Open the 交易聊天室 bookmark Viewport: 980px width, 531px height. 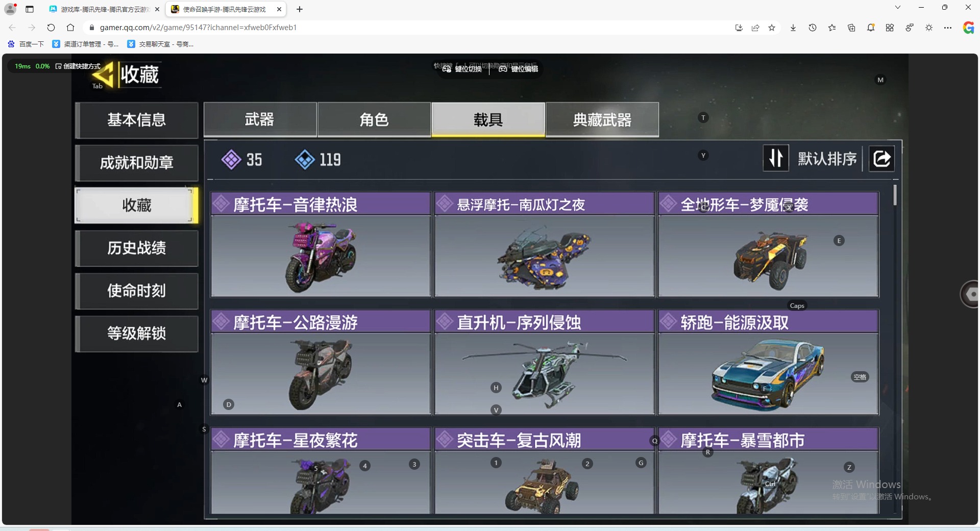tap(161, 44)
